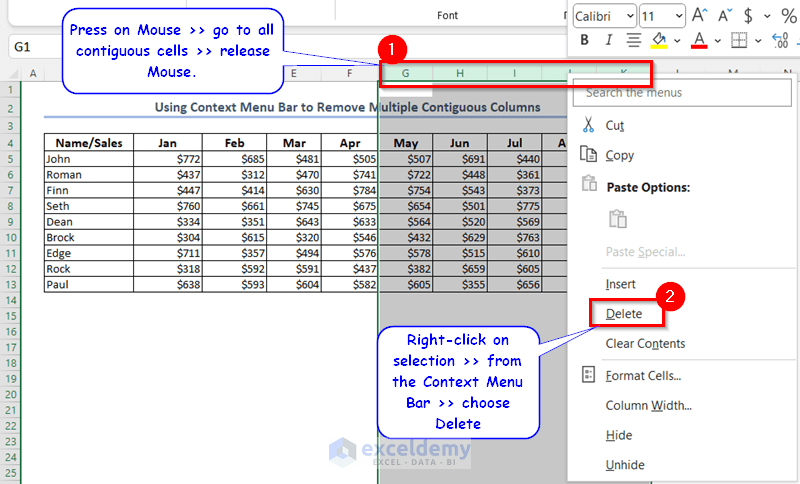This screenshot has width=800, height=484.
Task: Apply Percent Style formatting
Action: pos(789,16)
